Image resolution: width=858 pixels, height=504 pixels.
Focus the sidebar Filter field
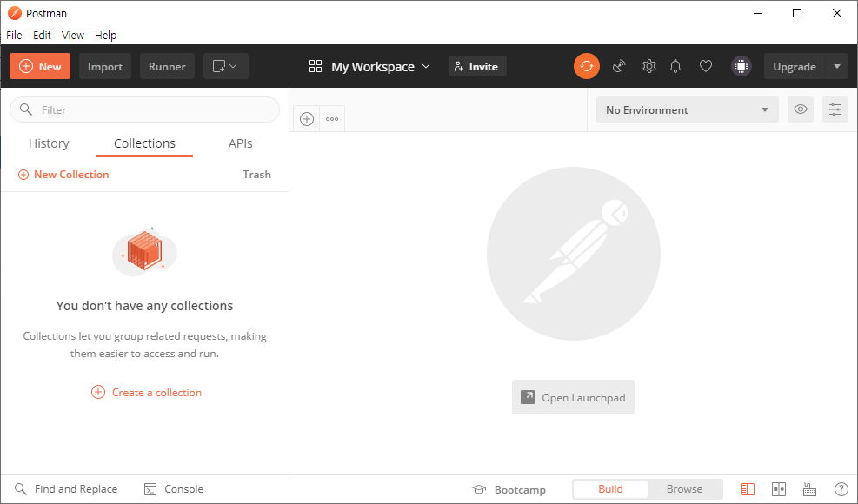[144, 109]
